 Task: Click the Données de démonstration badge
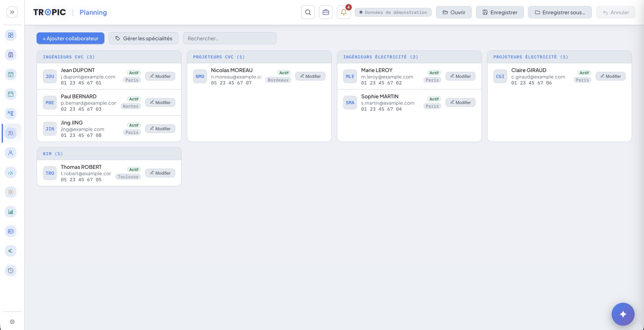click(x=393, y=13)
